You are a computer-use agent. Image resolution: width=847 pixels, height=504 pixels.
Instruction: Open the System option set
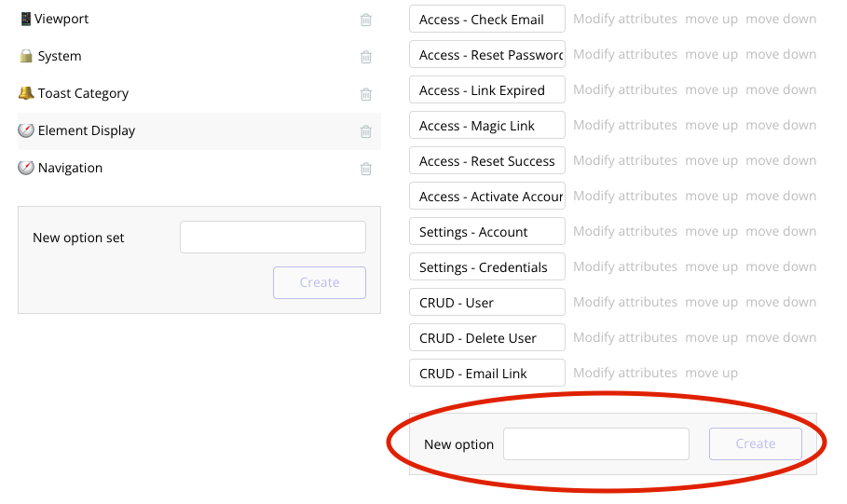59,56
